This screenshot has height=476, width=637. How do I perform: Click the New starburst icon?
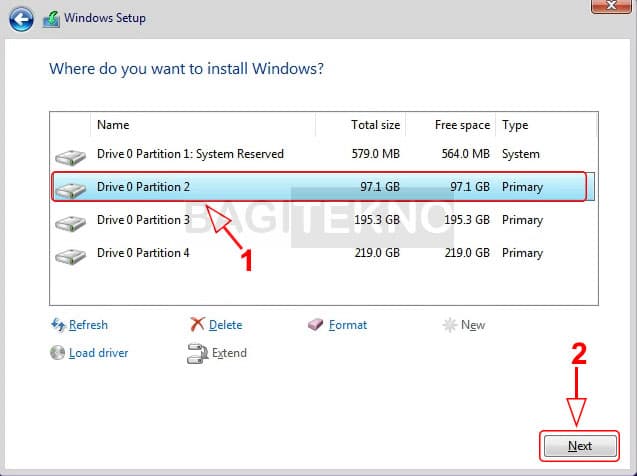coord(450,325)
